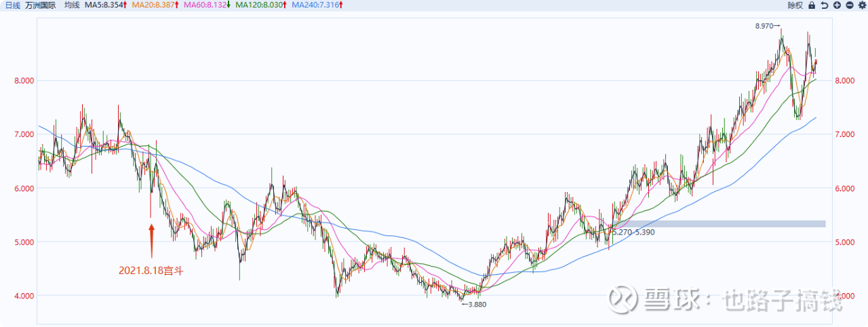
Task: Zoom out chart with minus icon
Action: tap(849, 5)
